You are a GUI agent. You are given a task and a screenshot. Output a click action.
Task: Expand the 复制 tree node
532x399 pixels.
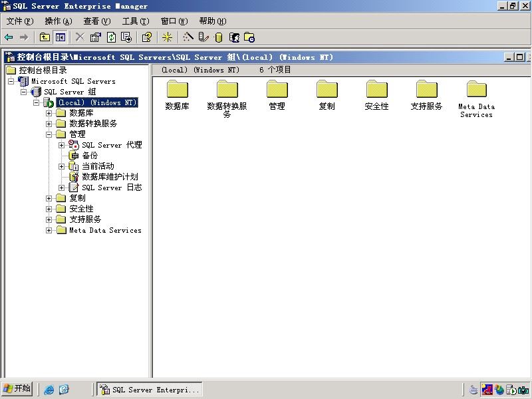coord(49,198)
